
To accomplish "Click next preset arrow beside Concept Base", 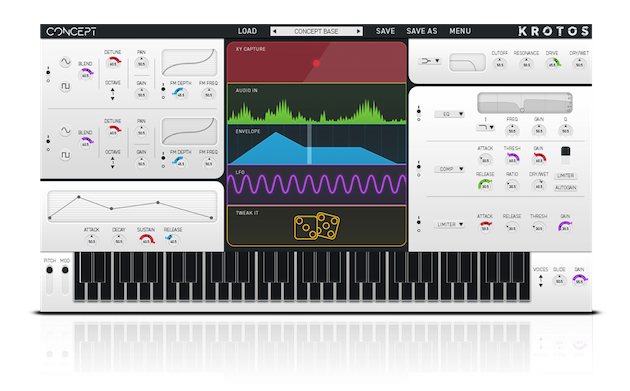I will (358, 31).
